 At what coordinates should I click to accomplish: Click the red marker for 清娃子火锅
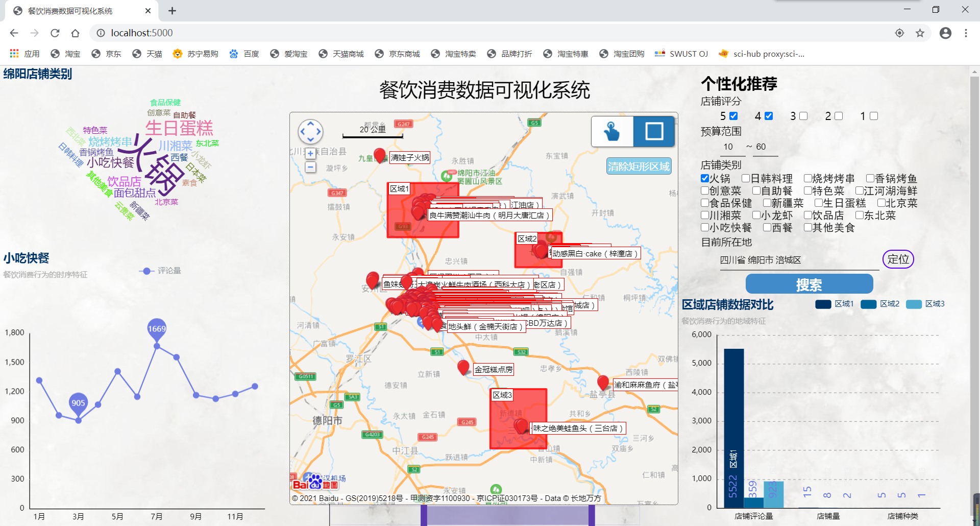click(x=379, y=155)
